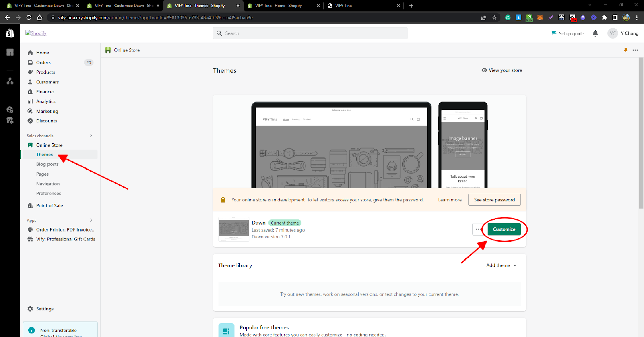Click the Dawn version 7.0.1 text
This screenshot has width=644, height=337.
pyautogui.click(x=271, y=237)
